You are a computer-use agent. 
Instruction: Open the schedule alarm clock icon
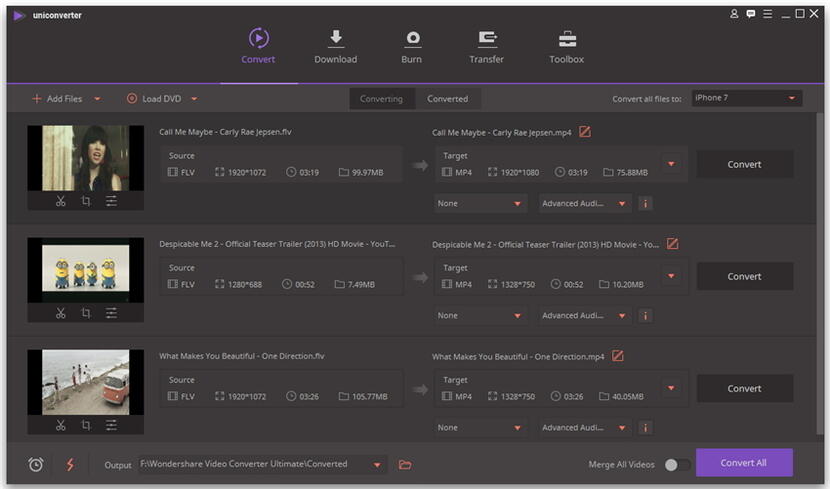tap(36, 465)
